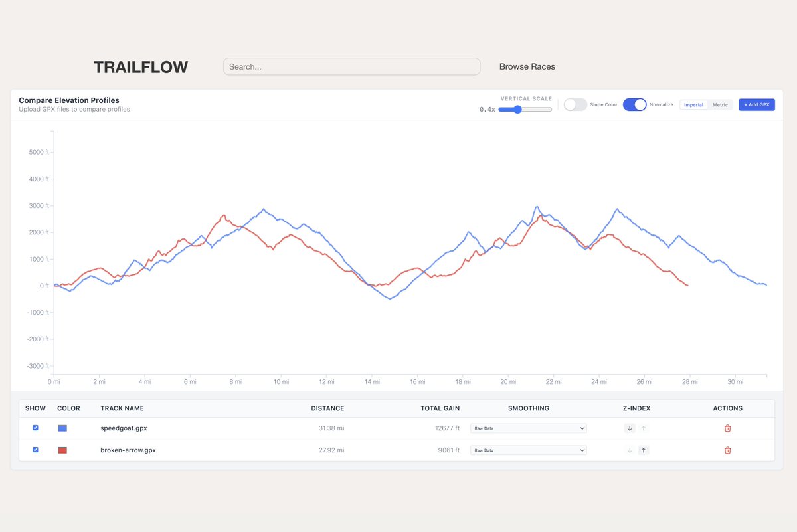Click the Compare Elevation Profiles heading
797x532 pixels.
[69, 100]
